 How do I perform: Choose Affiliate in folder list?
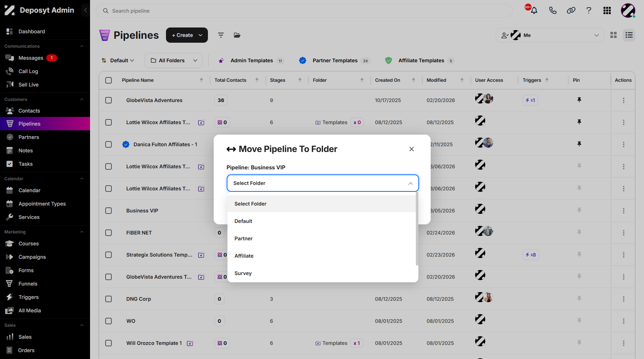pos(321,256)
